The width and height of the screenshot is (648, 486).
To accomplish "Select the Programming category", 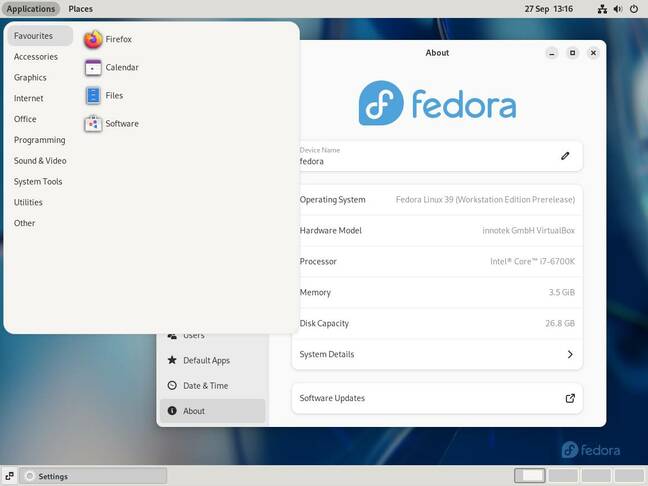I will (40, 140).
